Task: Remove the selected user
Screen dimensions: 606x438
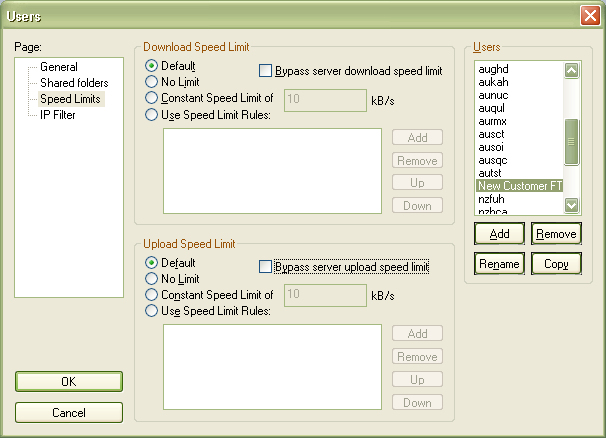Action: point(556,234)
